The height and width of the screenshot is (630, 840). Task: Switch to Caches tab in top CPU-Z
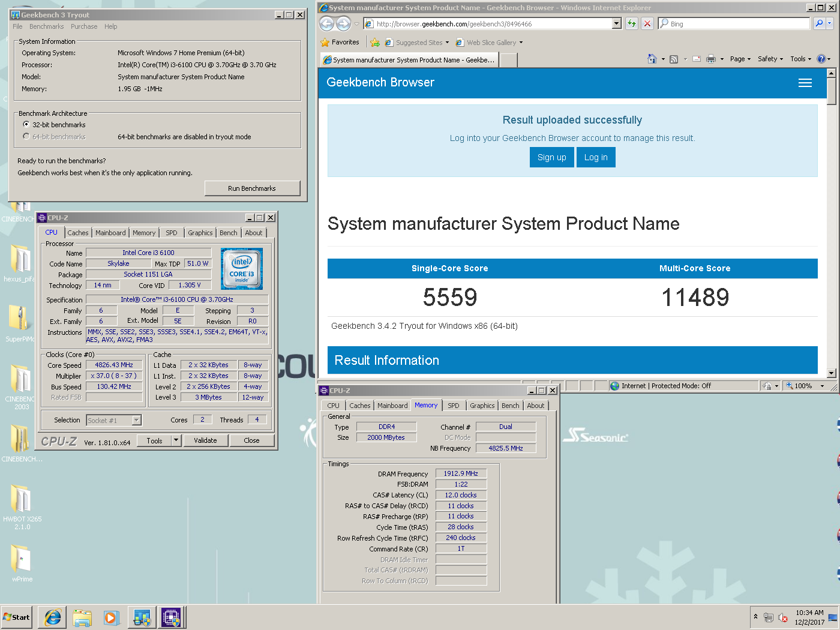click(x=78, y=233)
